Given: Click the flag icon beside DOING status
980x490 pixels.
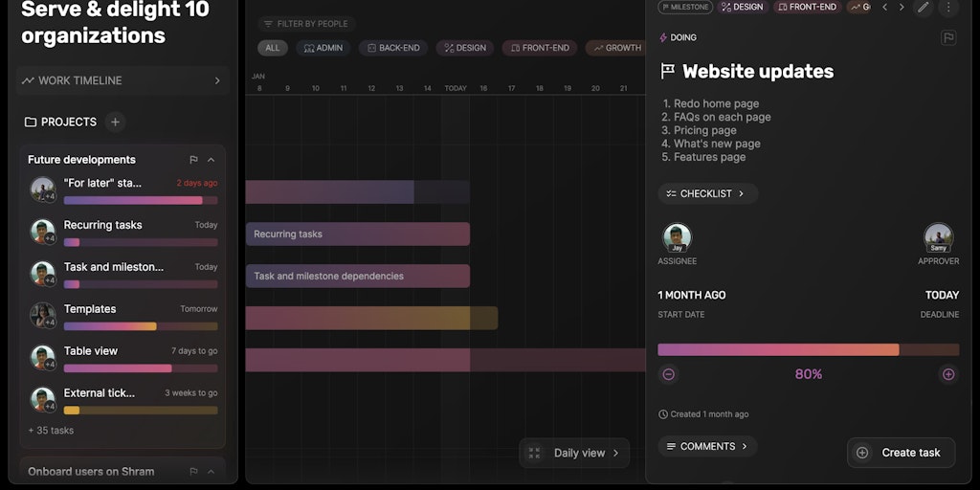Looking at the screenshot, I should pos(948,37).
